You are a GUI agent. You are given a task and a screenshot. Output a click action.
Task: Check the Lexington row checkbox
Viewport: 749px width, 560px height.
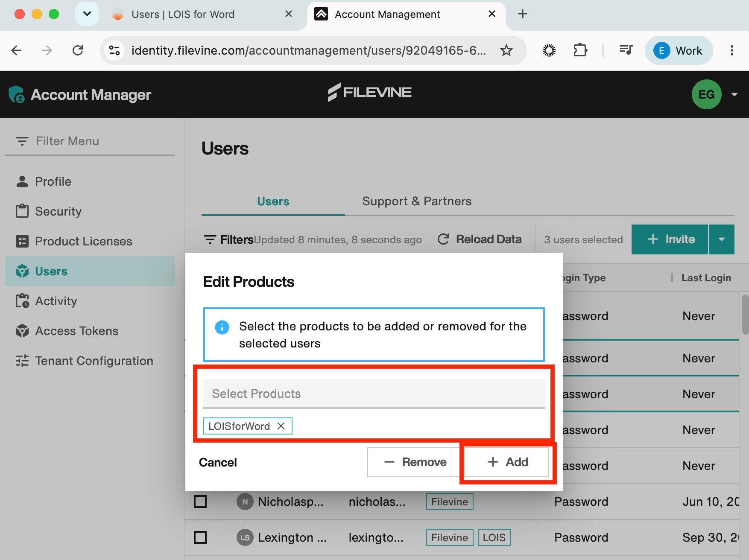(200, 537)
